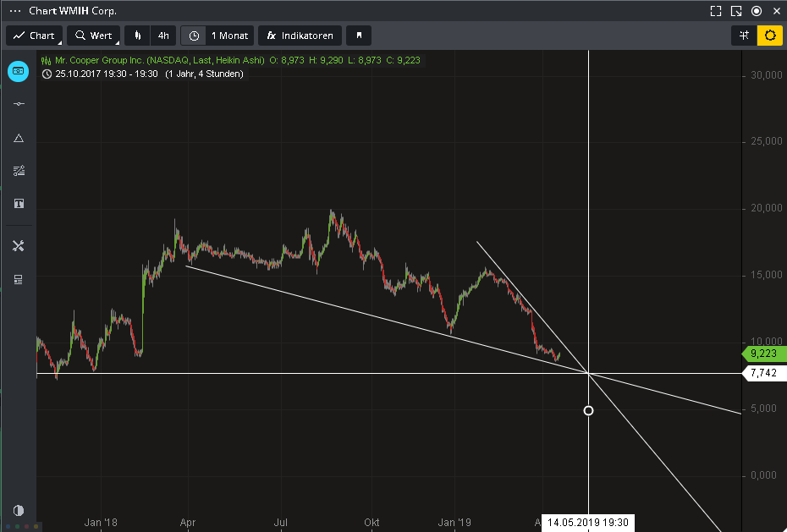Click the circular handle on vertical line
Screen dimensions: 787x532
[588, 411]
